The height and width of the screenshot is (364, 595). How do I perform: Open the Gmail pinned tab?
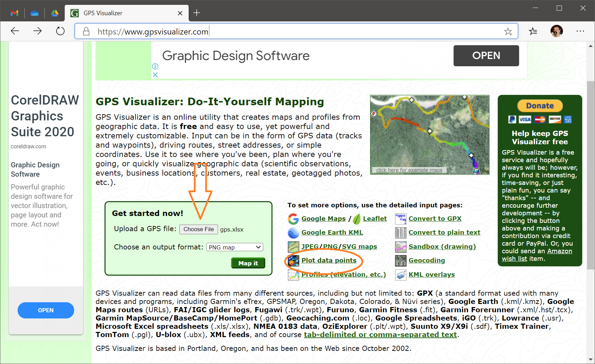point(14,13)
